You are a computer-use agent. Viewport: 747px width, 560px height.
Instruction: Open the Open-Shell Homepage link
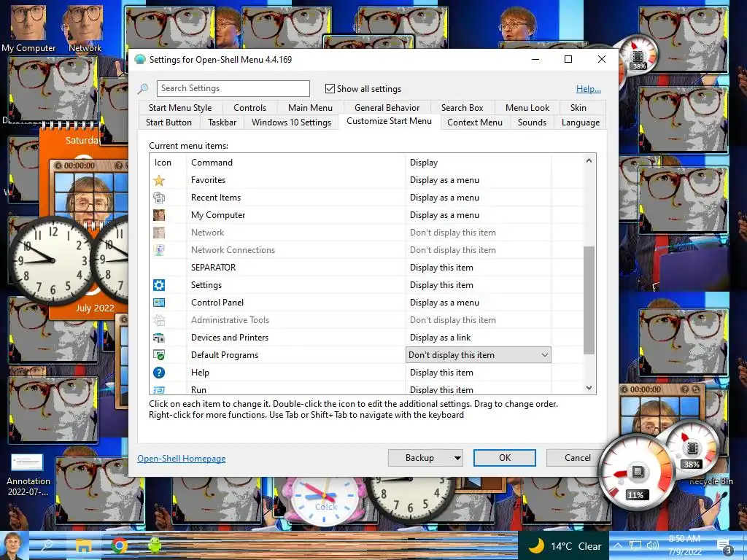[x=182, y=459]
